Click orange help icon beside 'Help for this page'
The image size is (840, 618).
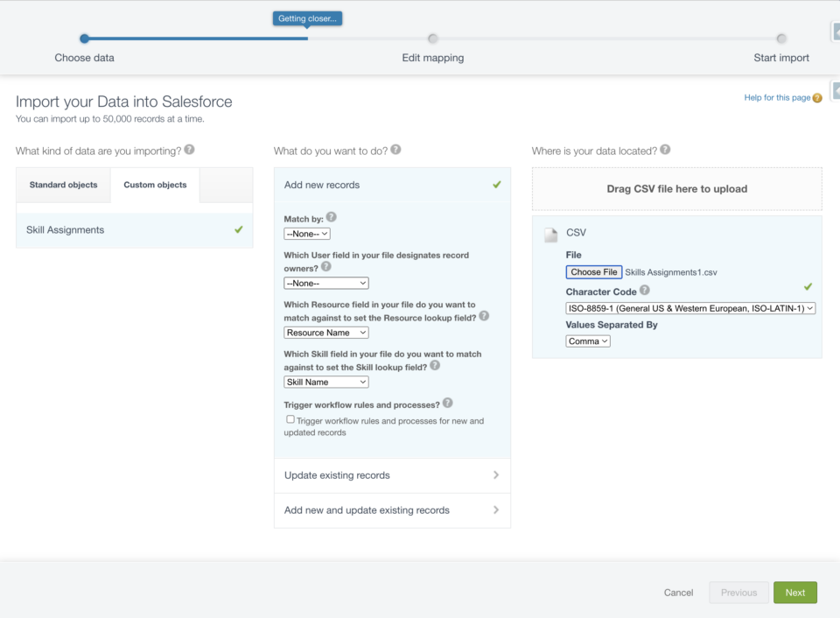coord(817,98)
